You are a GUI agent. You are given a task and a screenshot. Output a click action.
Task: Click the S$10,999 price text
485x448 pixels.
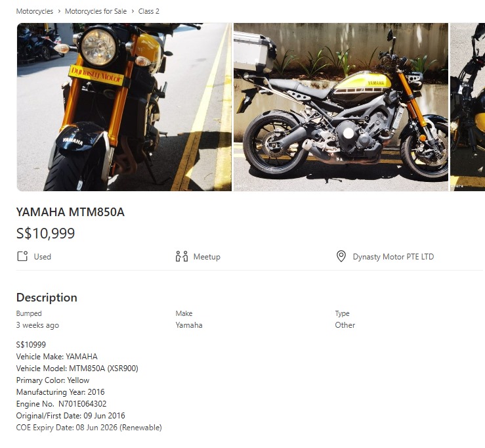click(45, 233)
